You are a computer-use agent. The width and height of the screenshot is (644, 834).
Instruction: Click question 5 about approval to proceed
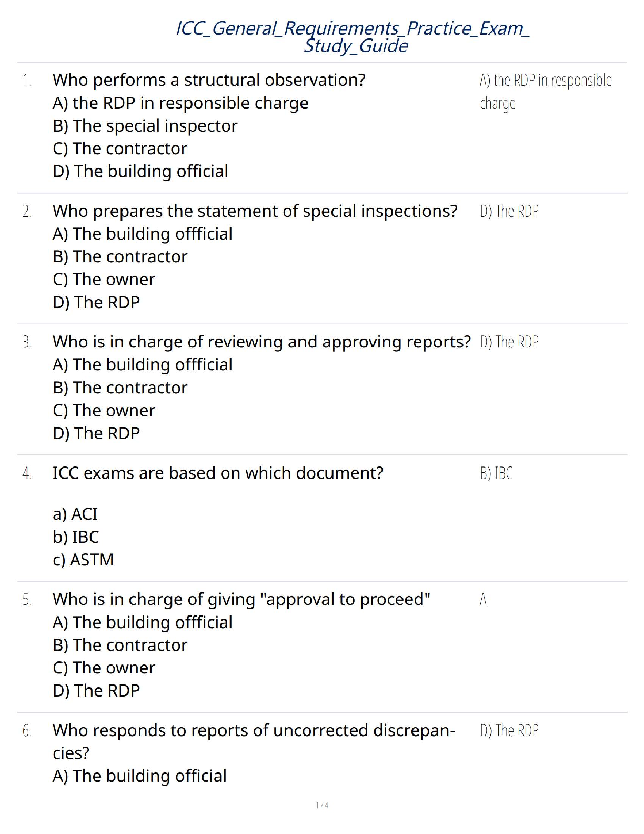[241, 599]
